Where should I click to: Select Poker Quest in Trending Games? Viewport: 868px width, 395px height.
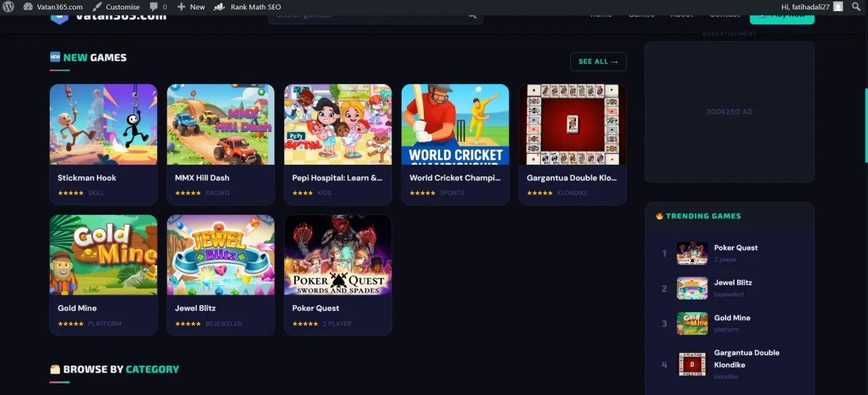click(x=730, y=253)
